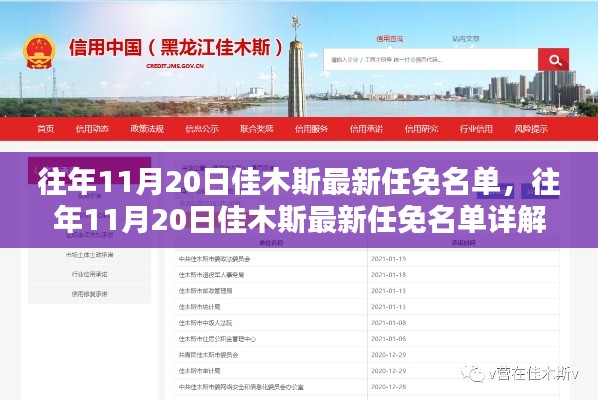Open the 风险提示 menu item
The width and height of the screenshot is (598, 400).
(531, 129)
